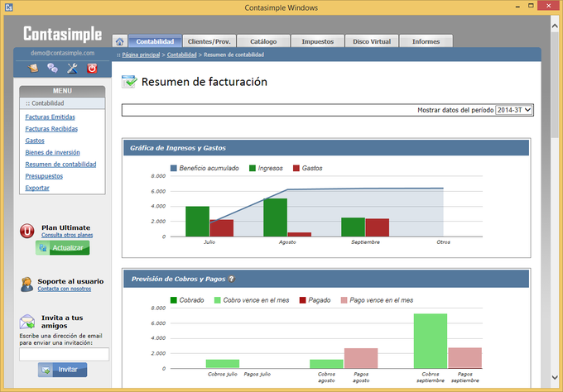Click the Beneficio acumulado legend swatch
Screen dimensions: 563x392
coord(174,168)
